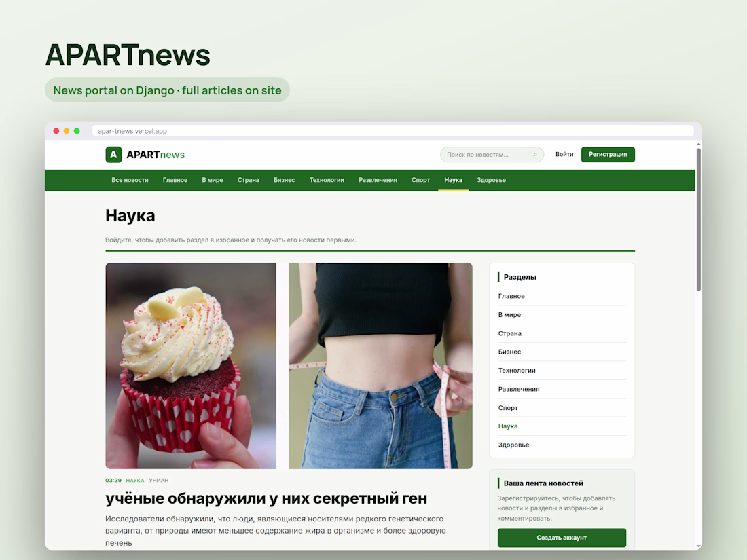This screenshot has width=747, height=560.
Task: Open the cupcake article image
Action: [289, 366]
